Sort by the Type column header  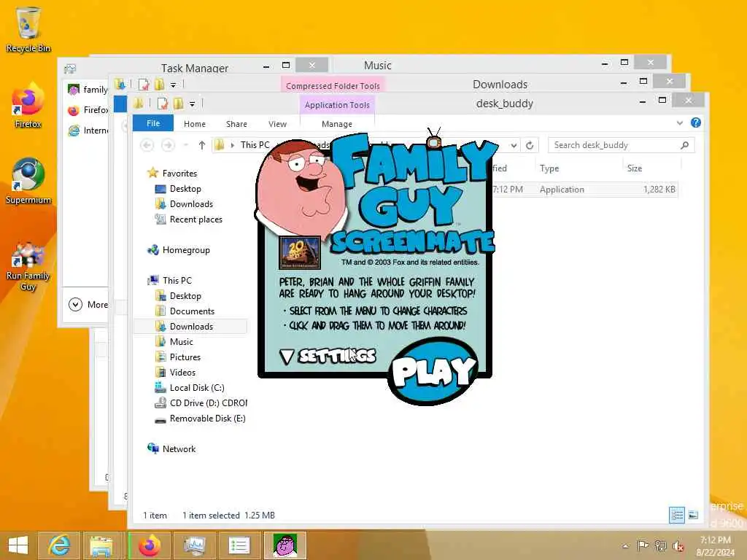tap(549, 168)
